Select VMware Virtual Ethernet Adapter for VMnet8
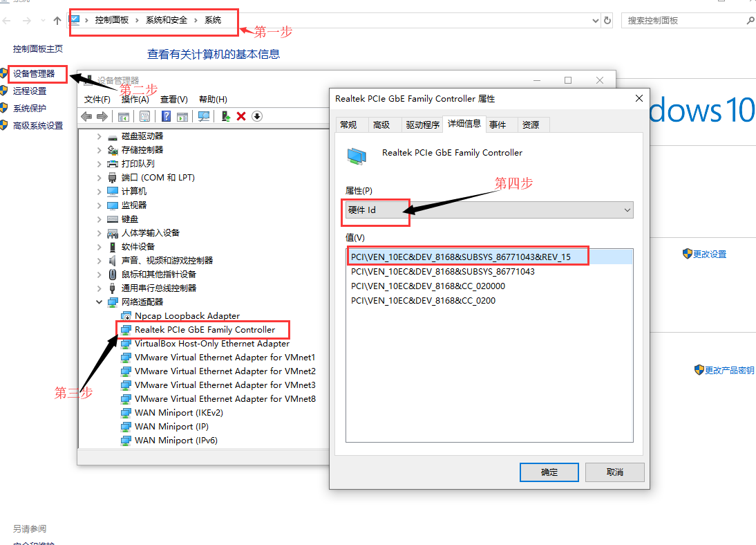 [x=225, y=399]
